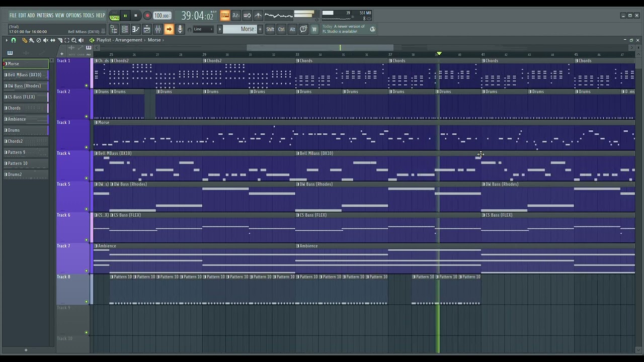Toggle the loop recording icon
644x362 pixels.
pyautogui.click(x=247, y=16)
